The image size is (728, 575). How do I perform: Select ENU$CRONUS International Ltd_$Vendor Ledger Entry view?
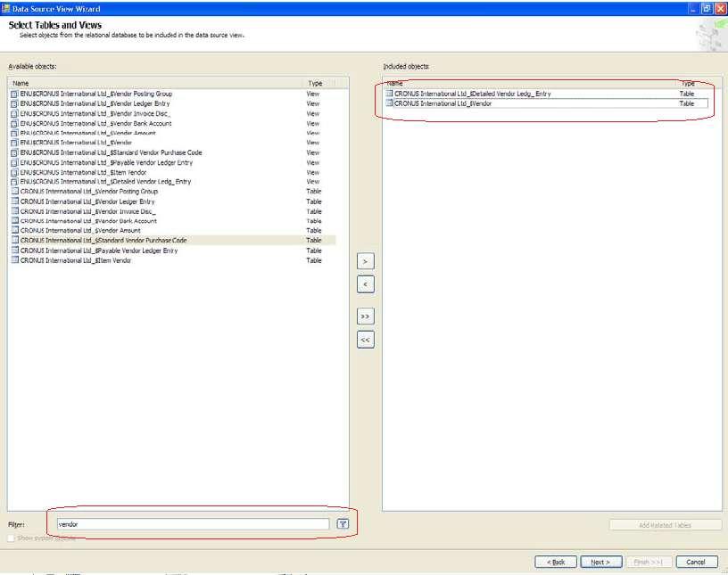point(173,104)
